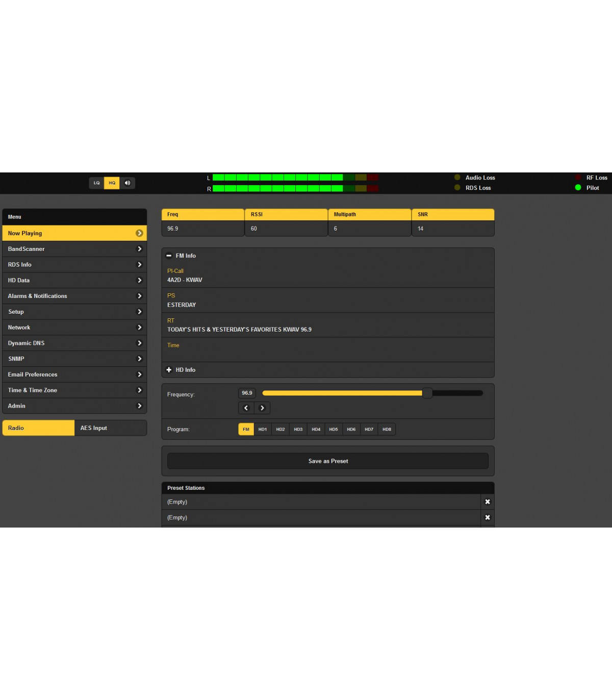Click the plus icon beside HD Info
This screenshot has width=612, height=700.
click(169, 370)
